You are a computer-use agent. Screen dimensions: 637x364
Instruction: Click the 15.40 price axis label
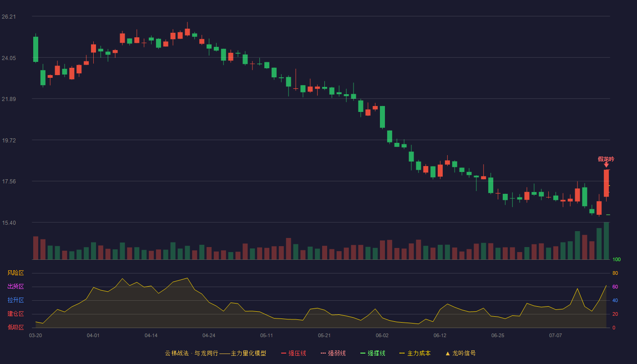9,223
